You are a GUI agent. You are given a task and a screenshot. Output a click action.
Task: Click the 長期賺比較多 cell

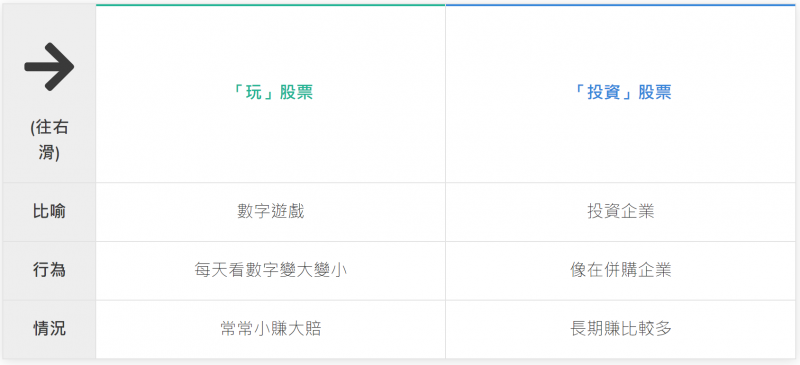pos(620,329)
